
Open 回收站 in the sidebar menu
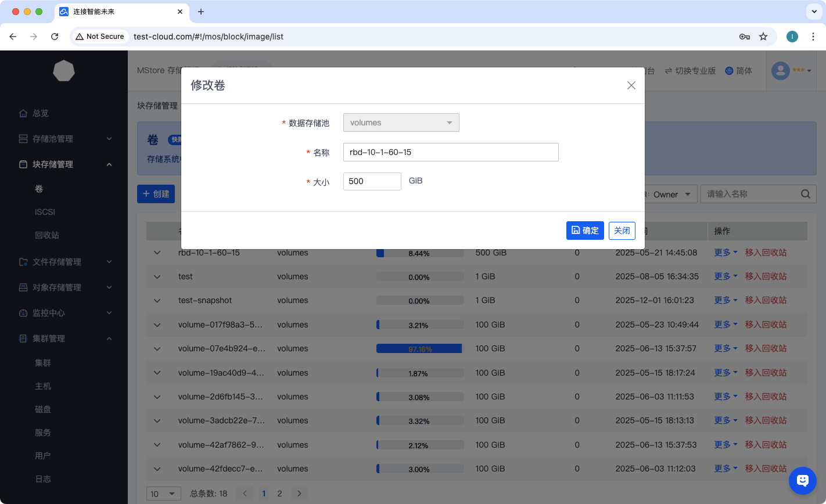click(x=46, y=235)
